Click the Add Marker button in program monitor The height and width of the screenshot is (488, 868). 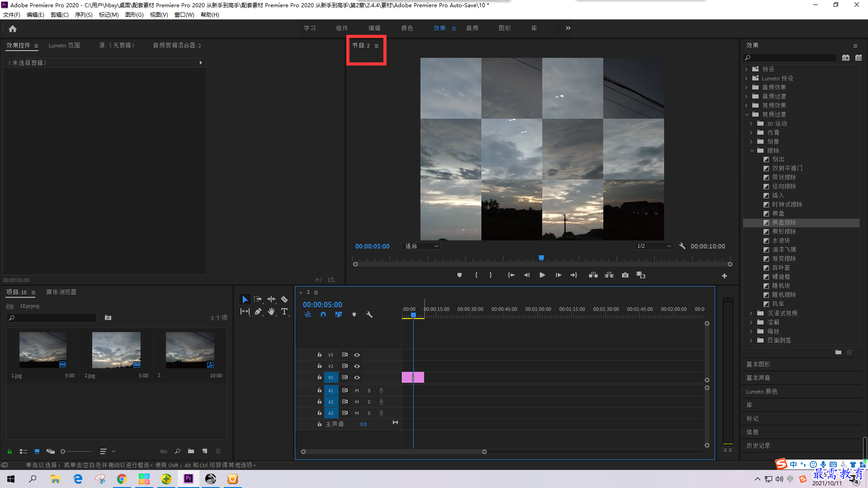(x=460, y=275)
